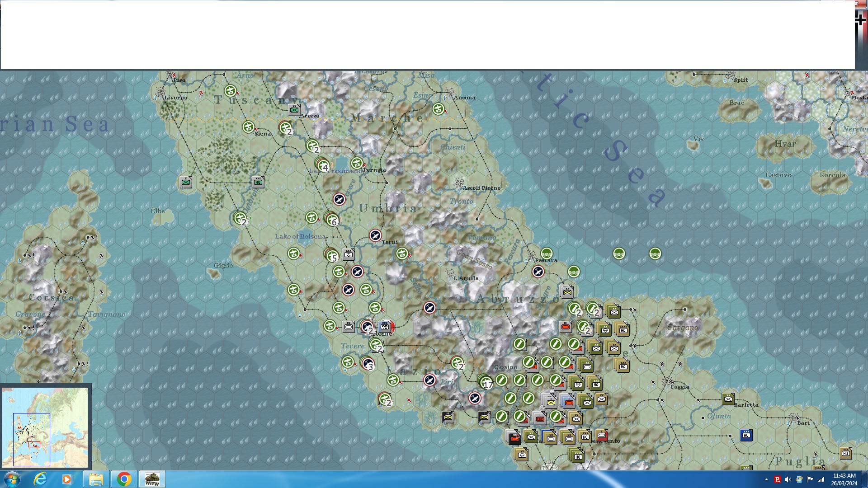Click the Europe minimap thumbnail
The image size is (868, 488).
coord(45,427)
